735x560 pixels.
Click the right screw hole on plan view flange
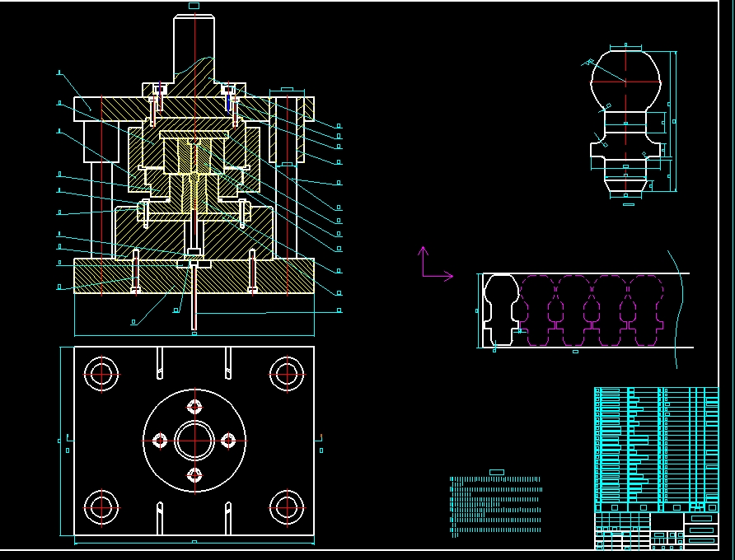coord(228,441)
